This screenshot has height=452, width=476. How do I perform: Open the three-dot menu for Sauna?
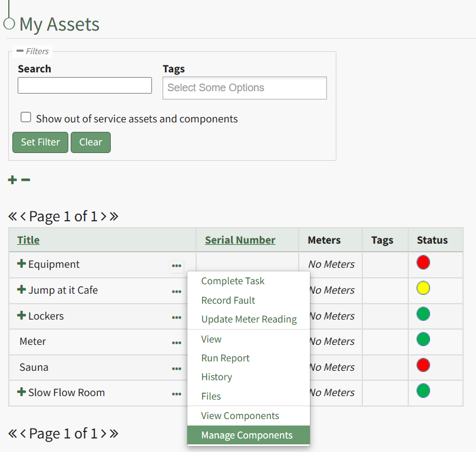[176, 369]
